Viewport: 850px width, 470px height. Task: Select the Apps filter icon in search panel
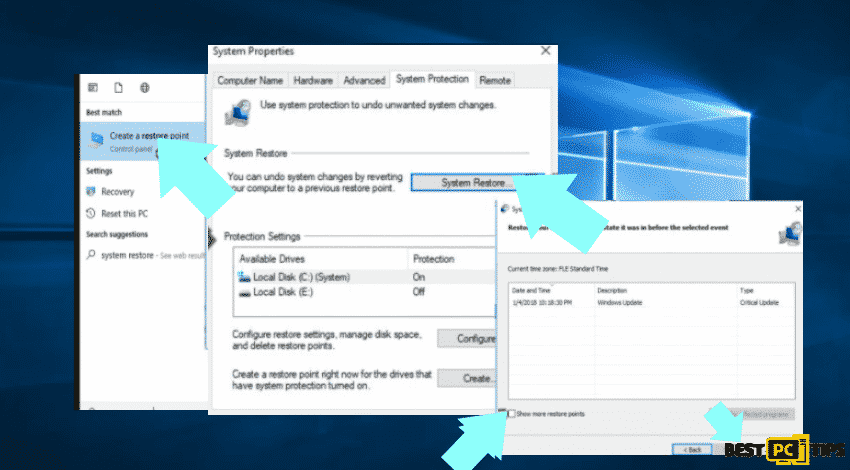click(x=93, y=87)
